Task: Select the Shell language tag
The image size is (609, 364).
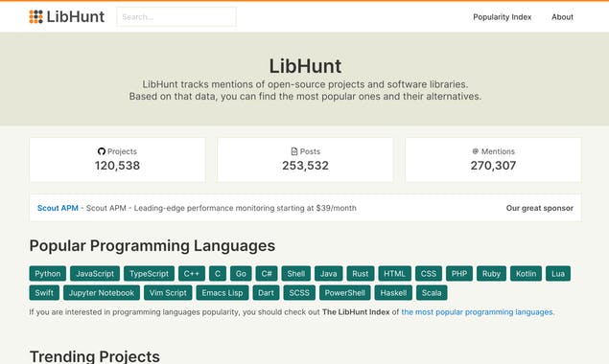Action: point(296,274)
